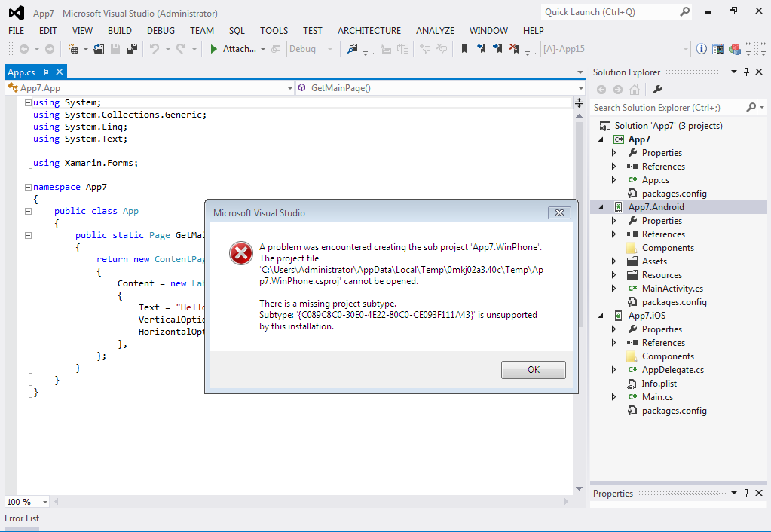Viewport: 771px width, 532px height.
Task: Open the ARCHITECTURE menu
Action: coord(369,30)
